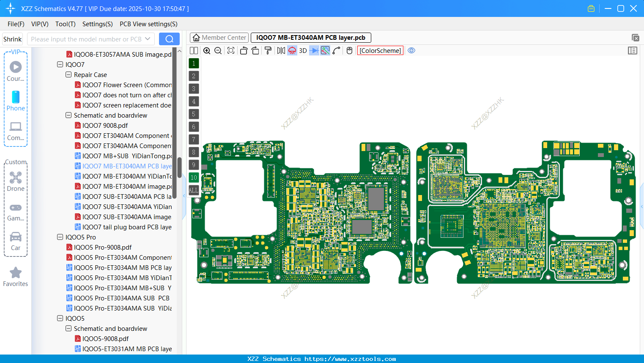Screen dimensions: 644x363
Task: Switch to IQOO7 MB-ET3040AM PCB layer tab
Action: 311,37
